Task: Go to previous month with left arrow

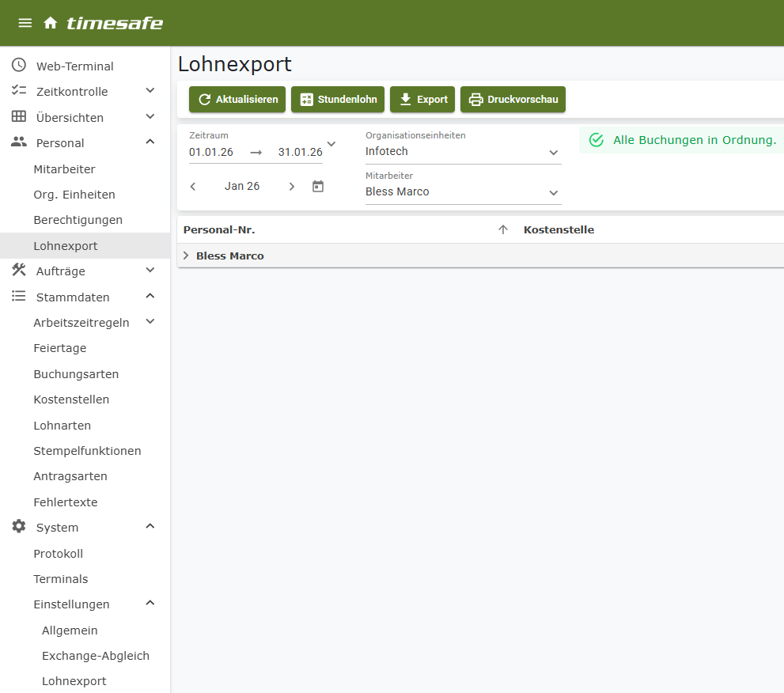Action: tap(193, 187)
